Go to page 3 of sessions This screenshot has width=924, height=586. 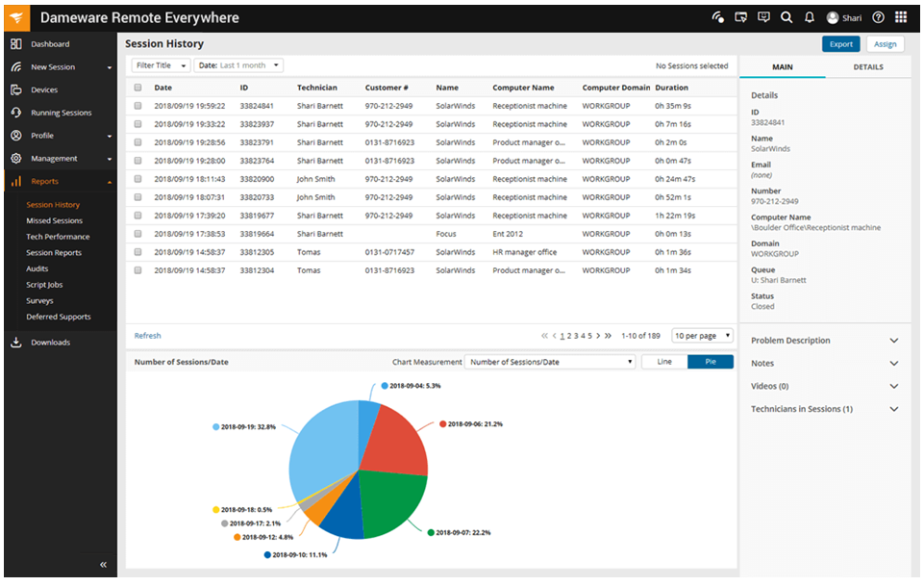576,336
